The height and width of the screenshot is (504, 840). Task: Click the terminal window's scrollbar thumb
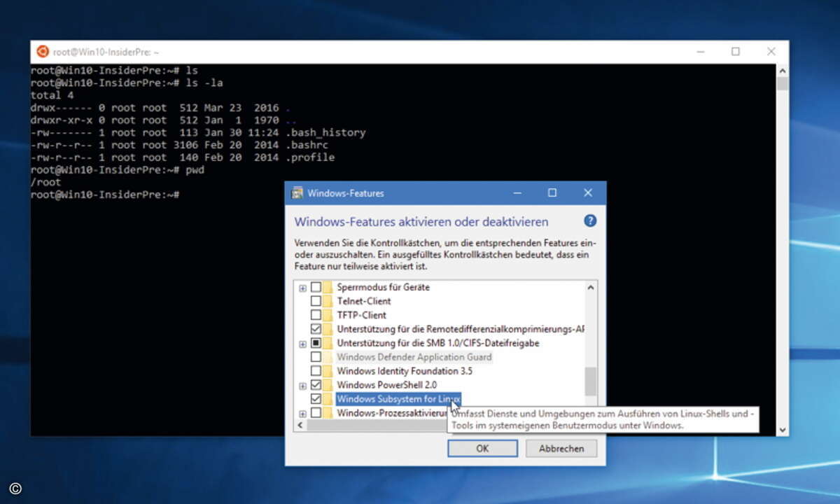(x=783, y=84)
